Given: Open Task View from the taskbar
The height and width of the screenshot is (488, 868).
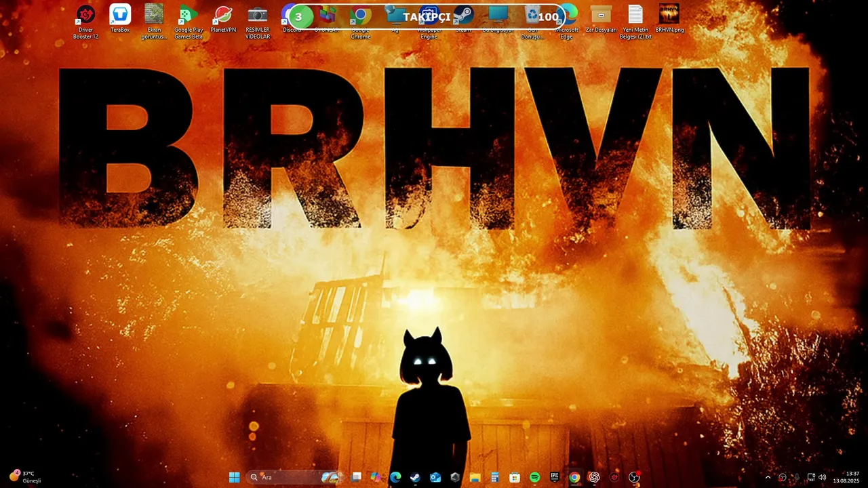Looking at the screenshot, I should click(x=356, y=477).
